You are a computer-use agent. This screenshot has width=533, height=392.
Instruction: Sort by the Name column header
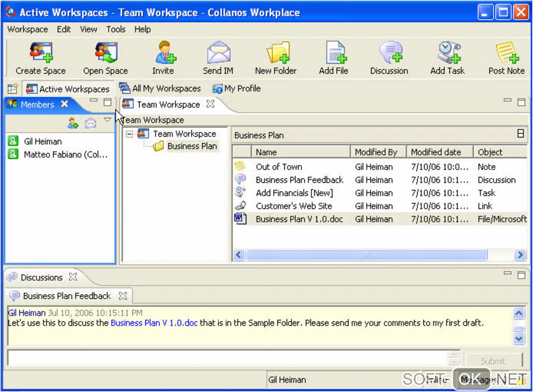click(x=300, y=152)
